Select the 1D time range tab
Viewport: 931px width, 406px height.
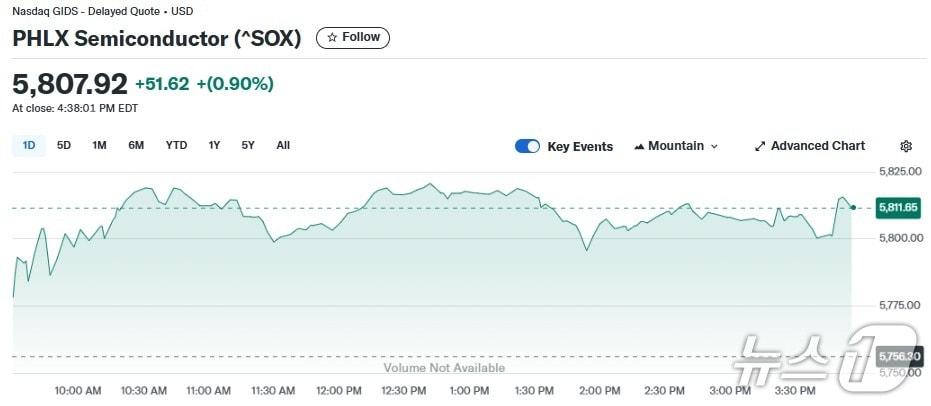point(29,145)
